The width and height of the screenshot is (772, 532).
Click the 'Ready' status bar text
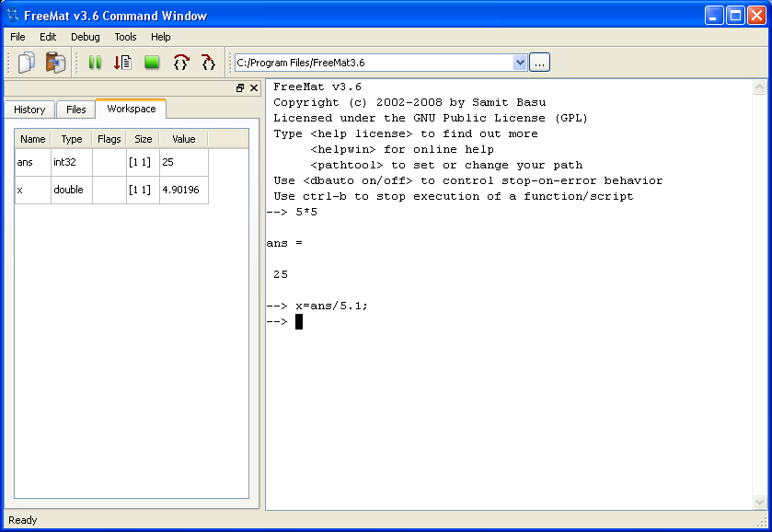click(23, 520)
